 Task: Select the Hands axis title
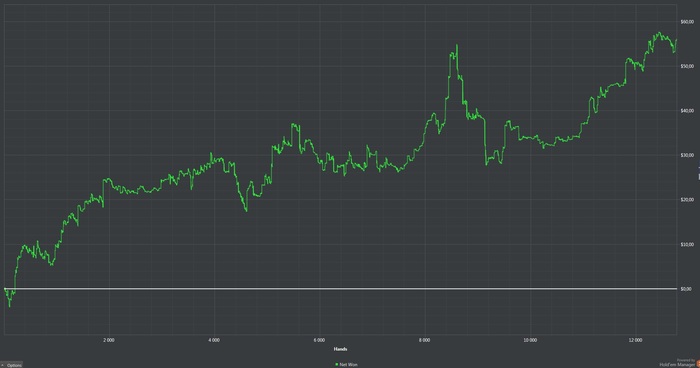click(x=340, y=349)
